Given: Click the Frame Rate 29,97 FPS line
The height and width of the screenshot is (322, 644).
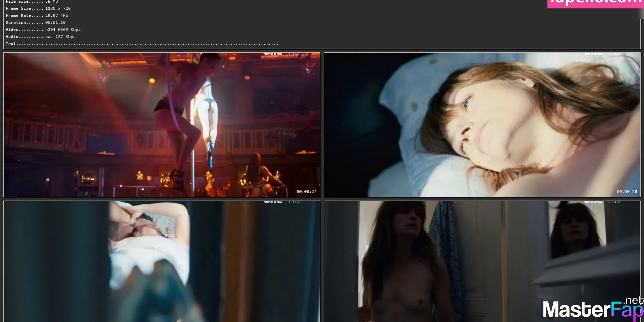Looking at the screenshot, I should [x=37, y=15].
